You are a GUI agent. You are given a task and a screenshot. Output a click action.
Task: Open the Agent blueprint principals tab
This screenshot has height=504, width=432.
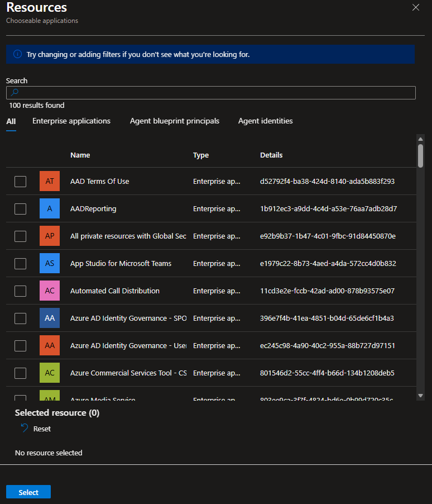[174, 121]
